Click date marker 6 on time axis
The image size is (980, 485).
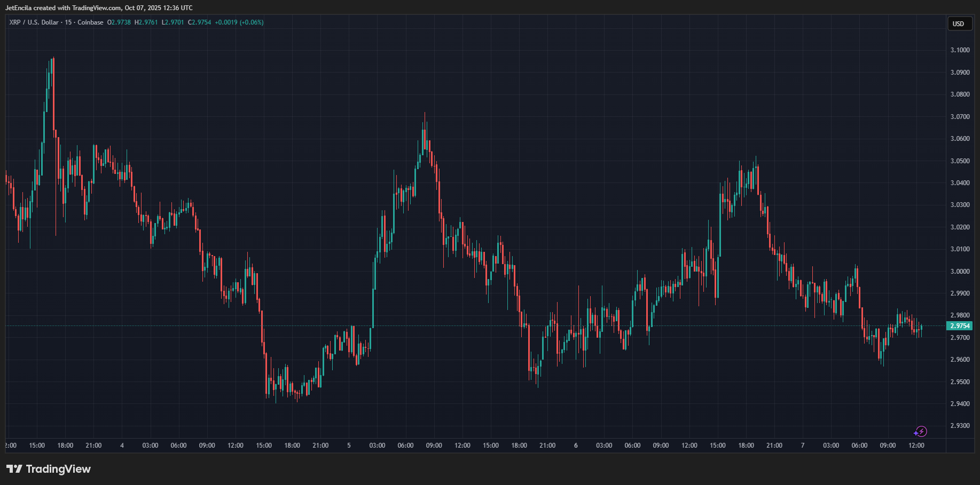(x=576, y=446)
